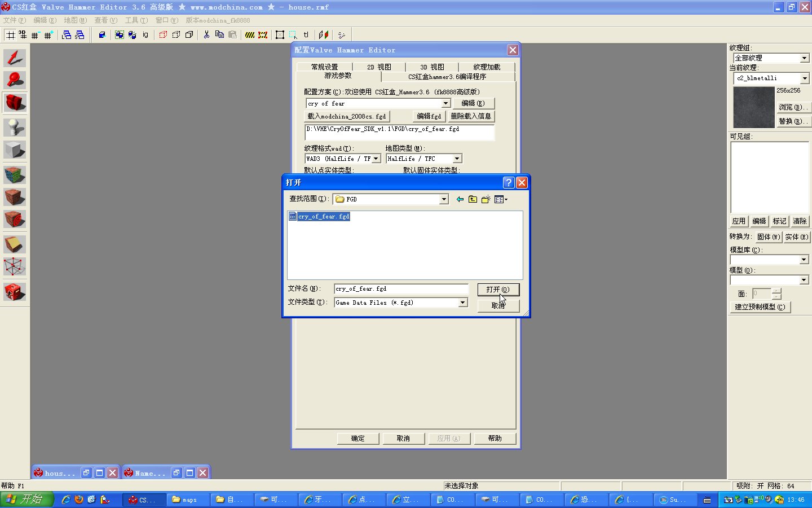Expand the 'cry of fear' configuration dropdown
This screenshot has width=812, height=508.
(x=445, y=103)
